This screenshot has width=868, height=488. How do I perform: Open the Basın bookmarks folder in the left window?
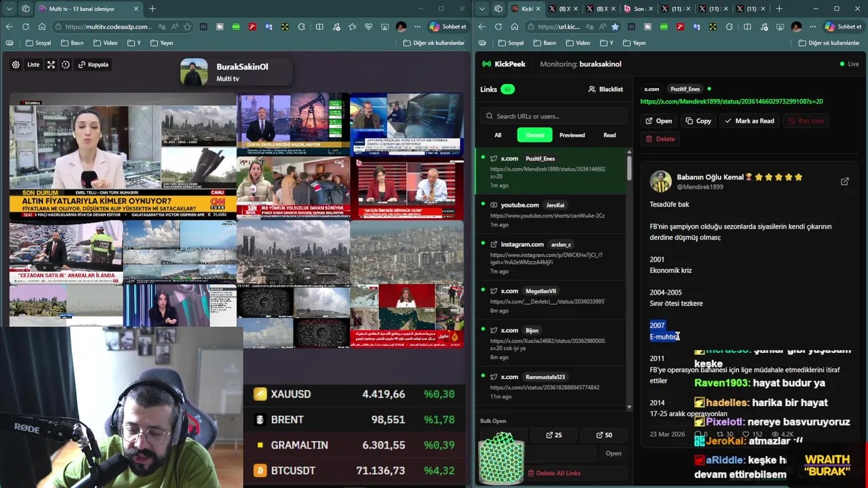(x=72, y=43)
